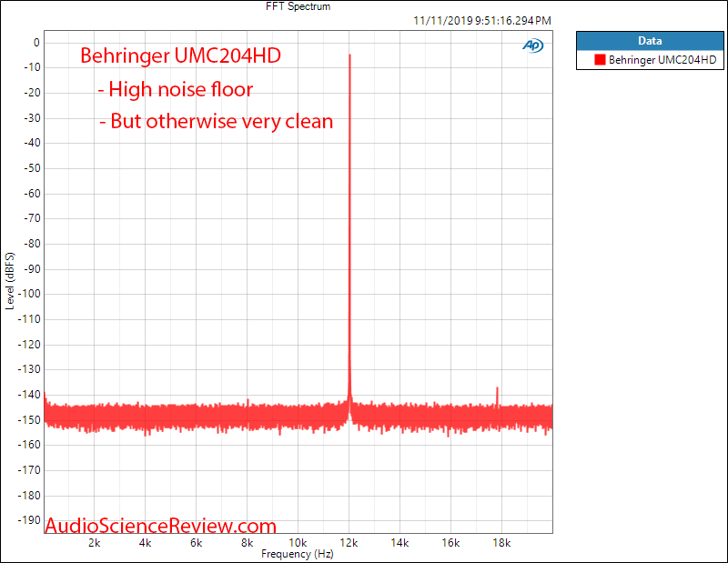The height and width of the screenshot is (563, 728).
Task: Click the -150 level axis tick label
Action: pos(29,419)
